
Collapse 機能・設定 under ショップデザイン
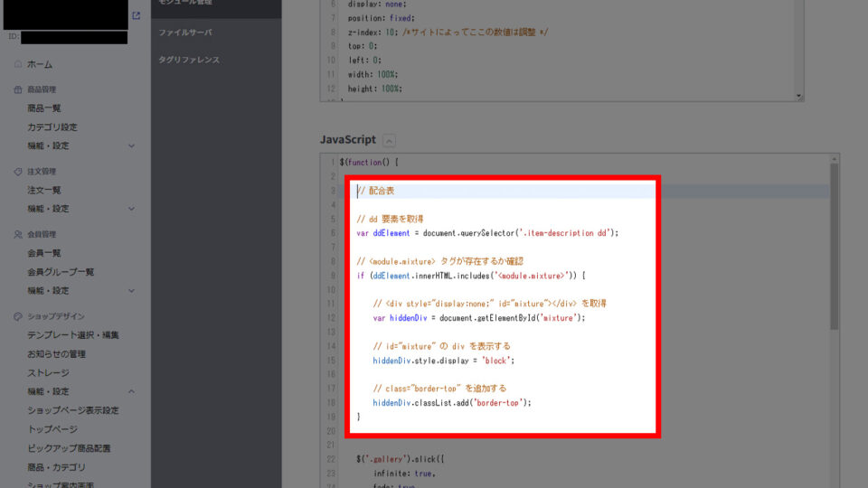tap(131, 391)
